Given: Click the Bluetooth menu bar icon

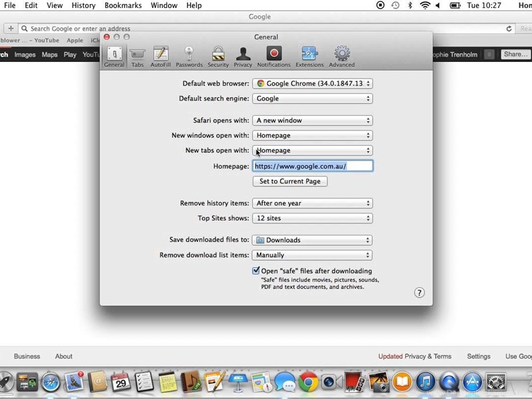Looking at the screenshot, I should click(410, 5).
